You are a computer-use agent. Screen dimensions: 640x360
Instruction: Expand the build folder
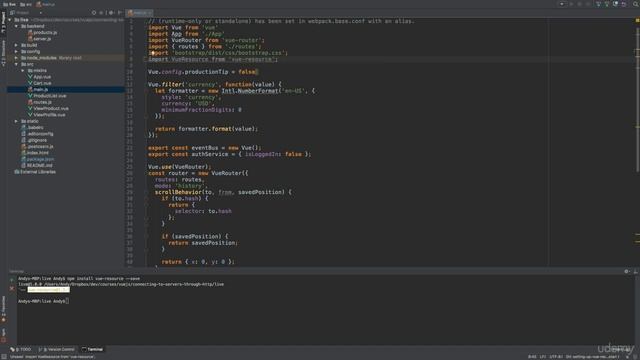click(16, 45)
